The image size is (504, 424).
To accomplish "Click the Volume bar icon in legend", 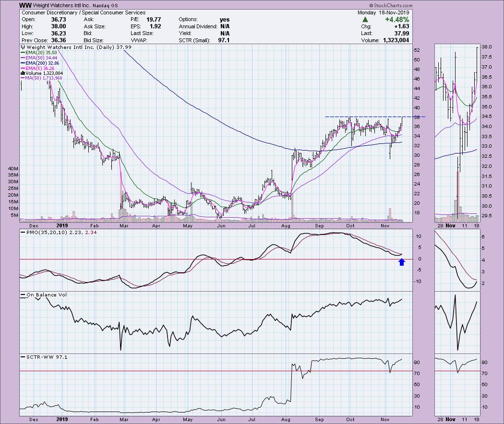I will coord(23,73).
